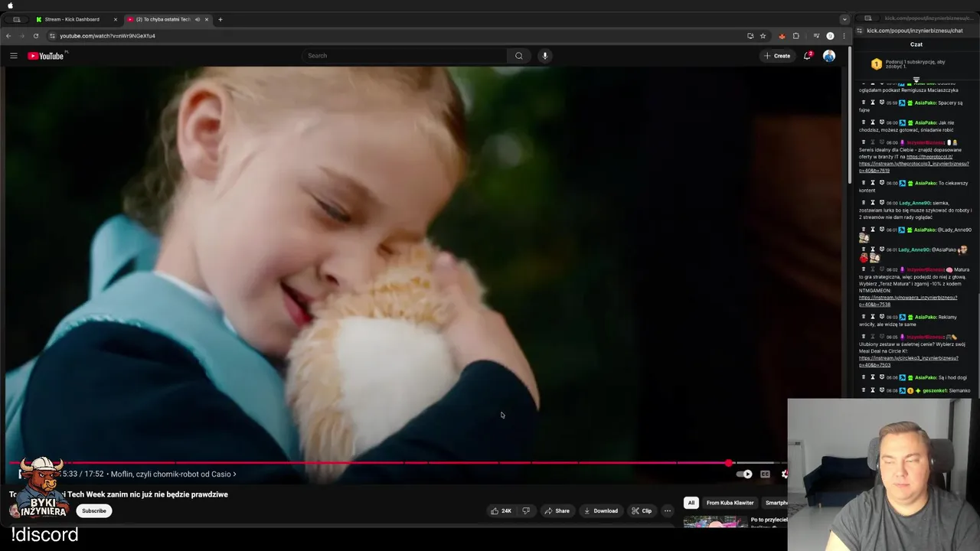Bookmark this page with the star icon
This screenshot has width=980, height=551.
[763, 36]
